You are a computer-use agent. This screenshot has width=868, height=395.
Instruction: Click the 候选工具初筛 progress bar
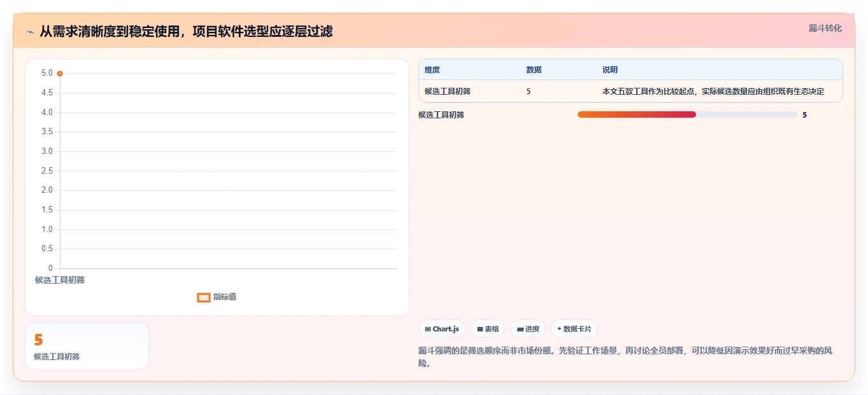pyautogui.click(x=687, y=114)
